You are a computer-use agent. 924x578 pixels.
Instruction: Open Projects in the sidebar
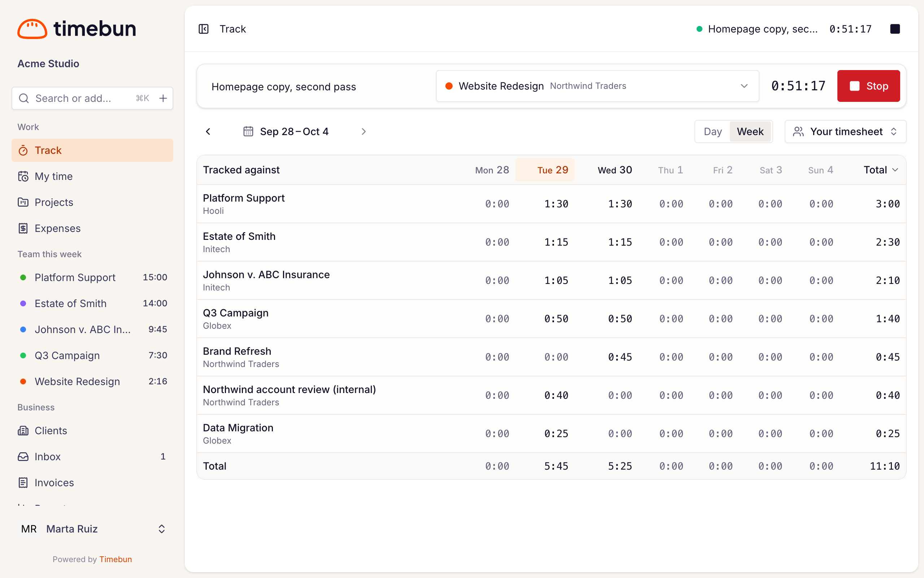pyautogui.click(x=92, y=202)
